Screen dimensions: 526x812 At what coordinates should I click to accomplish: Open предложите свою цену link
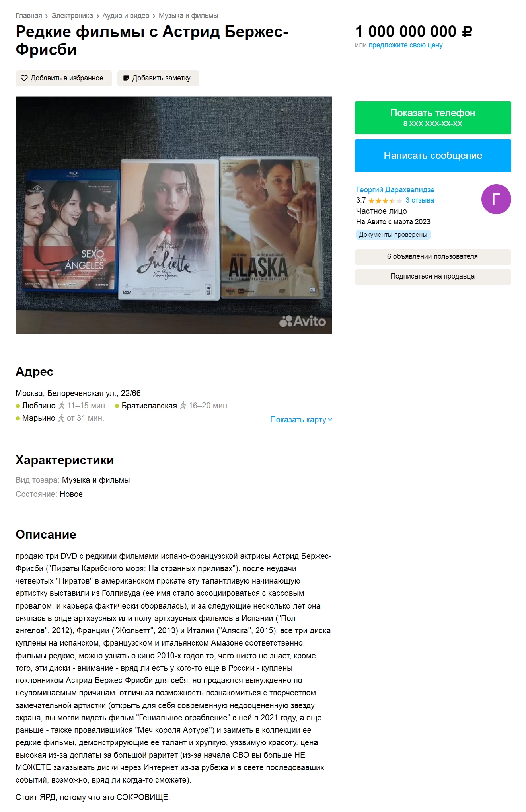click(x=405, y=45)
